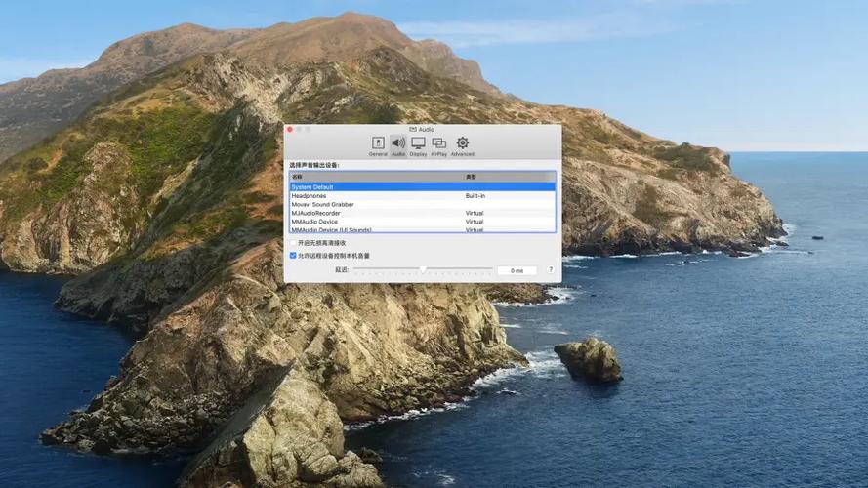
Task: Pick MJAudioRecorder from device list
Action: click(x=423, y=213)
